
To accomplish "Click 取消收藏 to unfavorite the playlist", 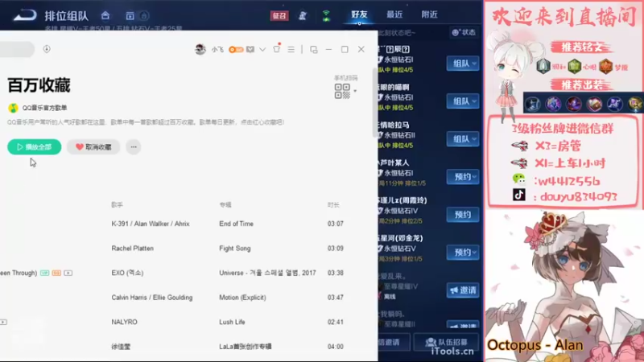I will [x=93, y=147].
